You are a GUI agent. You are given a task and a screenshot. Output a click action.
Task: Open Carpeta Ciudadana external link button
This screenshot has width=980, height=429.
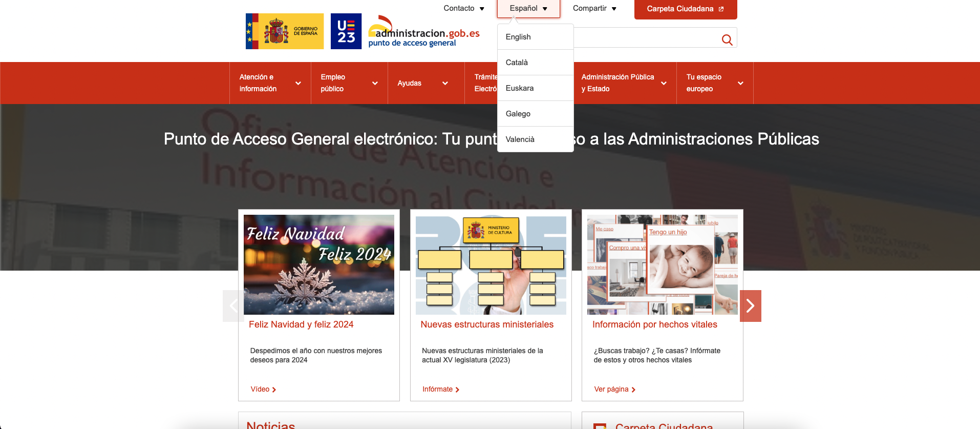(685, 9)
